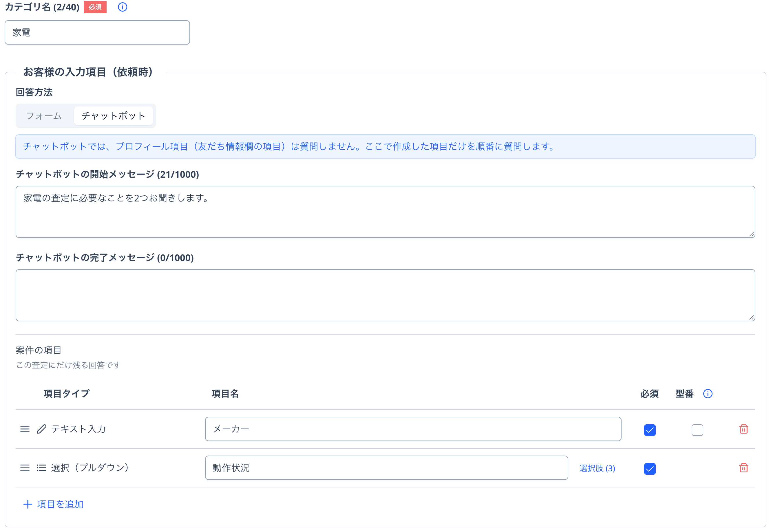This screenshot has width=771, height=532.
Task: Click the お客様の入力項目（依頼時） section title
Action: 88,72
